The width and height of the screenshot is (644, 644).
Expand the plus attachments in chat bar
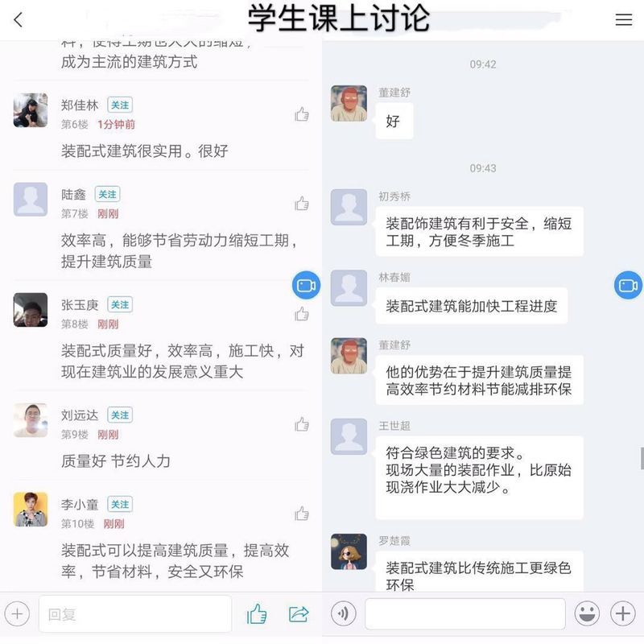622,614
